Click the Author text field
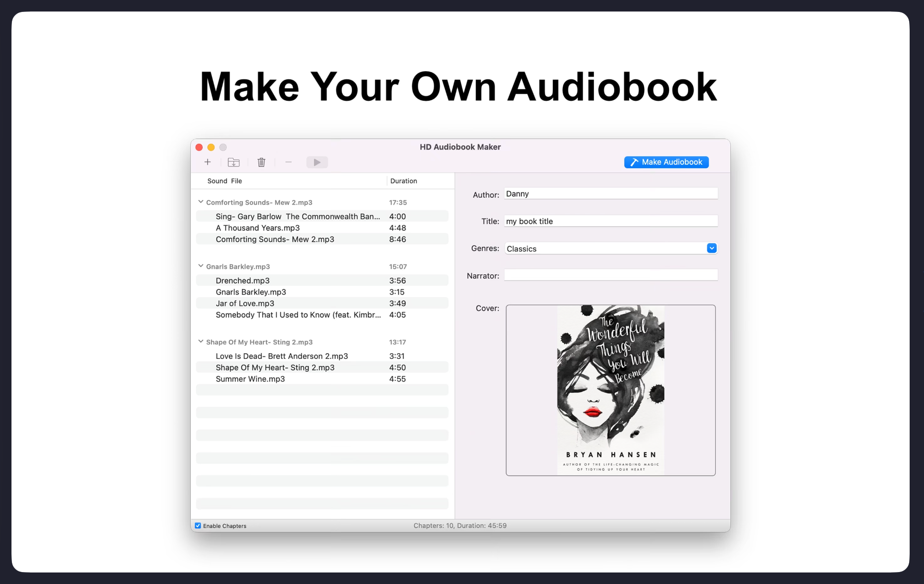Viewport: 924px width, 584px height. (x=610, y=194)
